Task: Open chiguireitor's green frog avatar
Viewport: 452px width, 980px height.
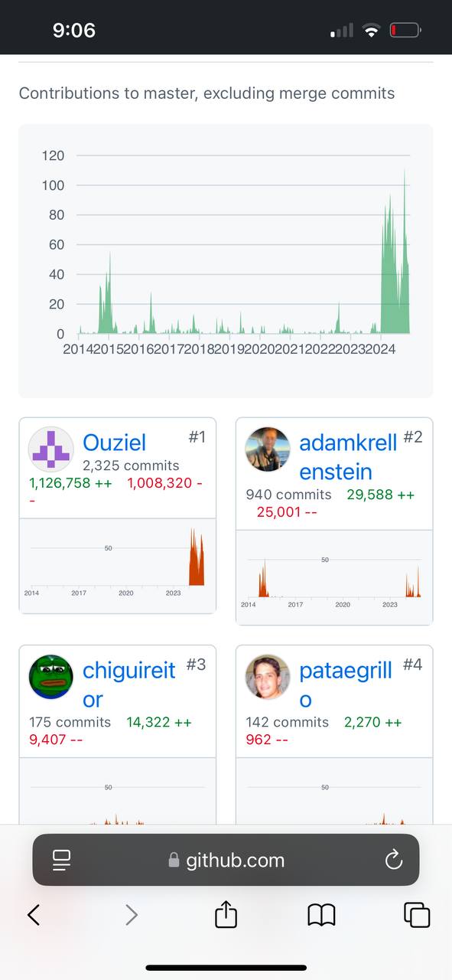Action: [x=51, y=677]
